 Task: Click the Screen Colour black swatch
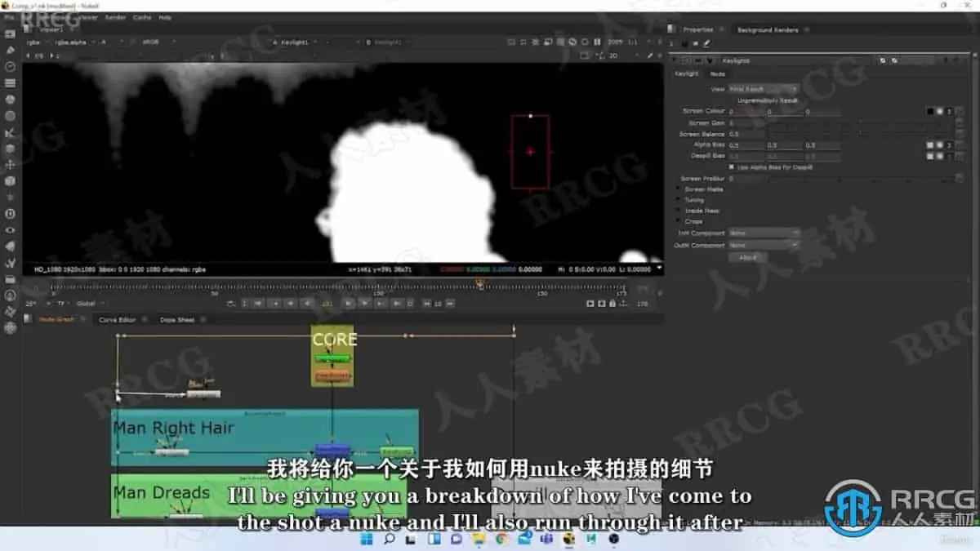point(930,111)
